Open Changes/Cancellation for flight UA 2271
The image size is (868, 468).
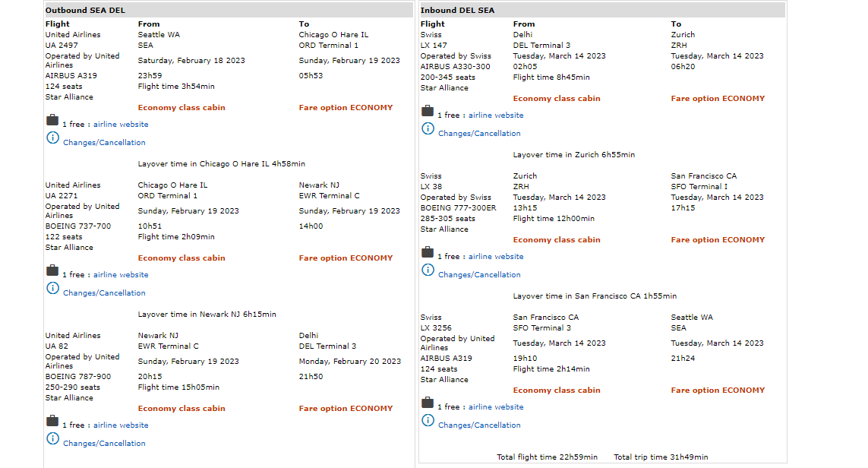tap(104, 293)
